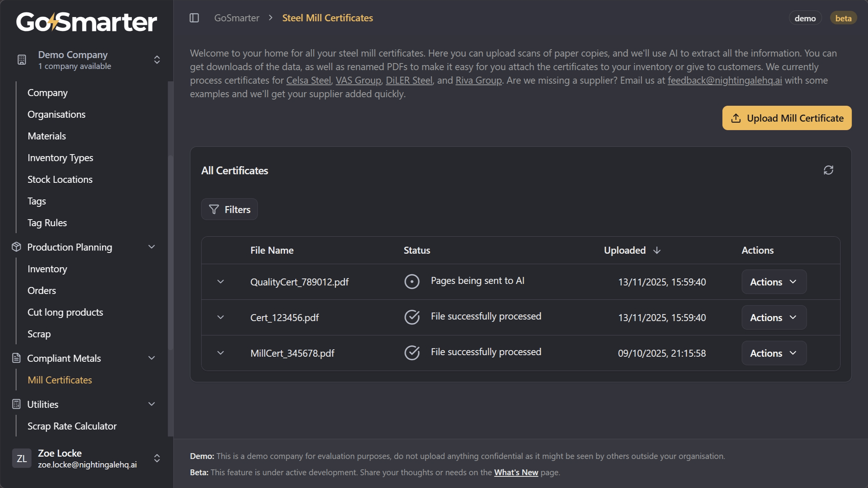Click the demo badge
The width and height of the screenshot is (868, 488).
805,18
